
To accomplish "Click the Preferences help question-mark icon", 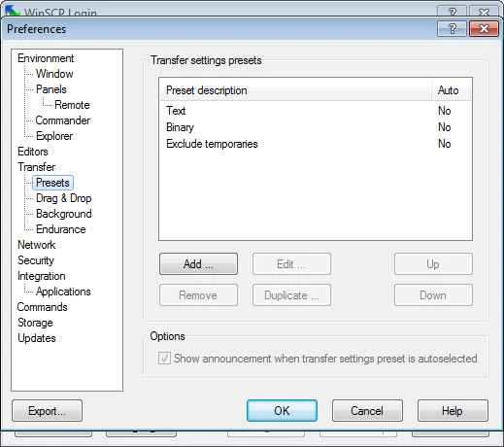I will (x=452, y=29).
